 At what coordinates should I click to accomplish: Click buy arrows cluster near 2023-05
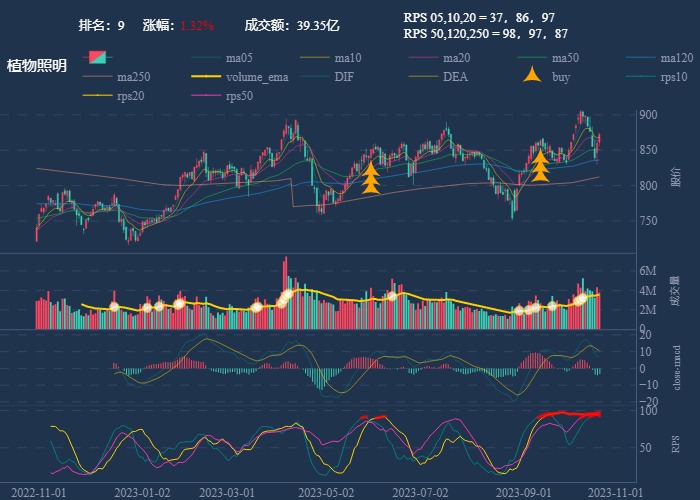(370, 176)
